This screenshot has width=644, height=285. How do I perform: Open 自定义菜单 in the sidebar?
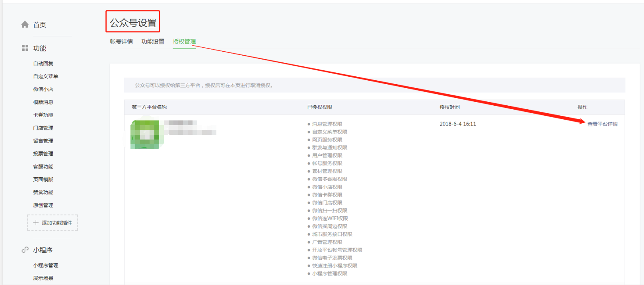[46, 76]
